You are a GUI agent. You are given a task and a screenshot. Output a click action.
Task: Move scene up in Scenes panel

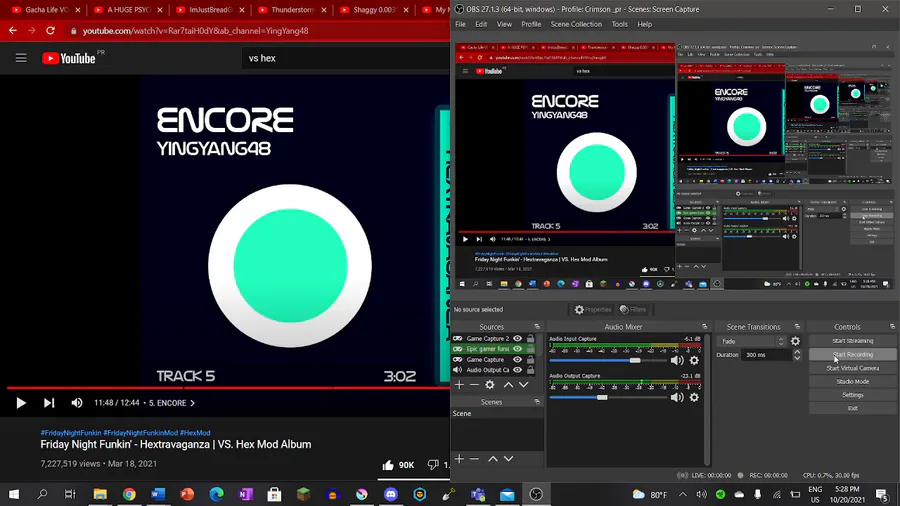(x=493, y=458)
